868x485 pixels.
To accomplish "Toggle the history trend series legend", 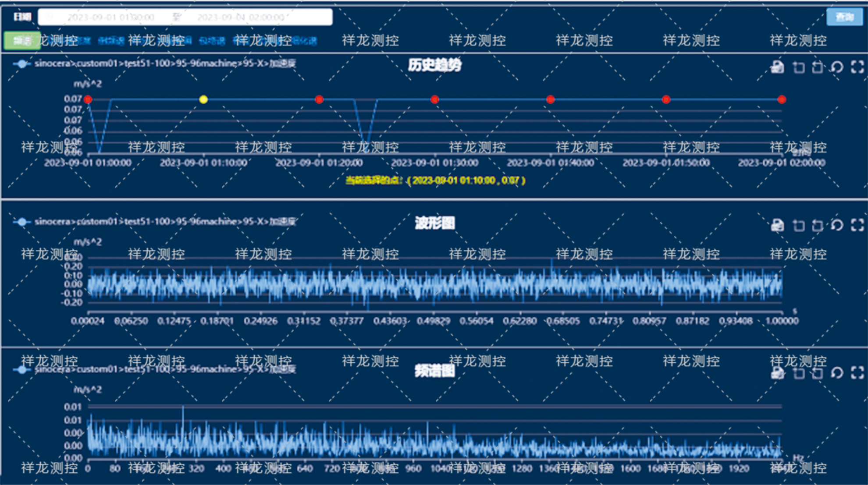I will [x=21, y=64].
